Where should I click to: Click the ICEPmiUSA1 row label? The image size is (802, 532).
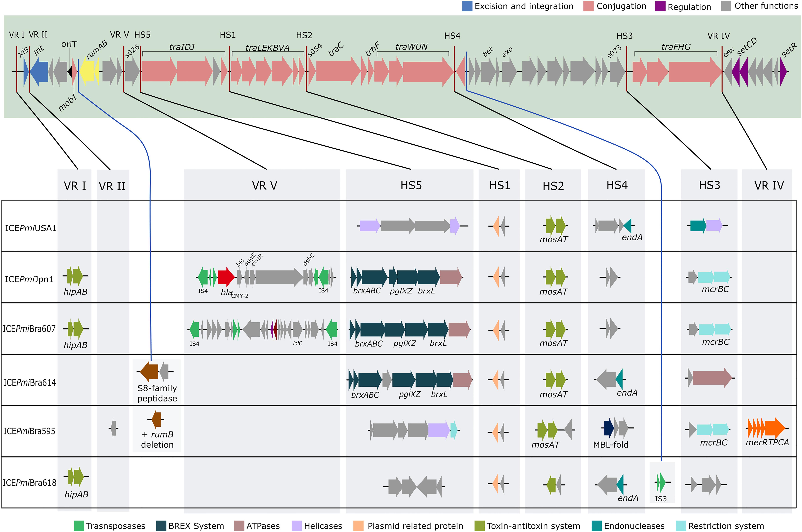(31, 228)
